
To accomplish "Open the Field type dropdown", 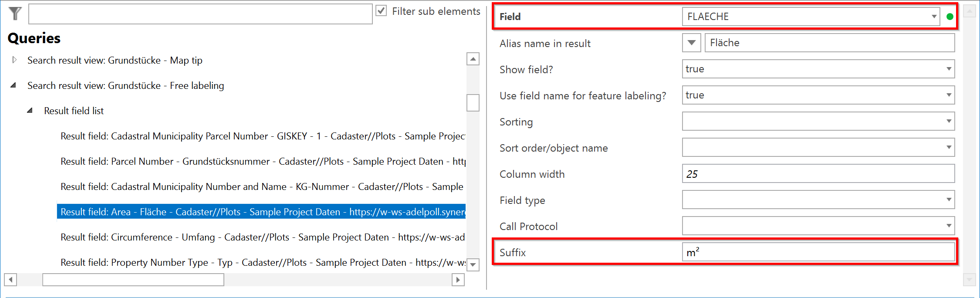I will pyautogui.click(x=949, y=200).
